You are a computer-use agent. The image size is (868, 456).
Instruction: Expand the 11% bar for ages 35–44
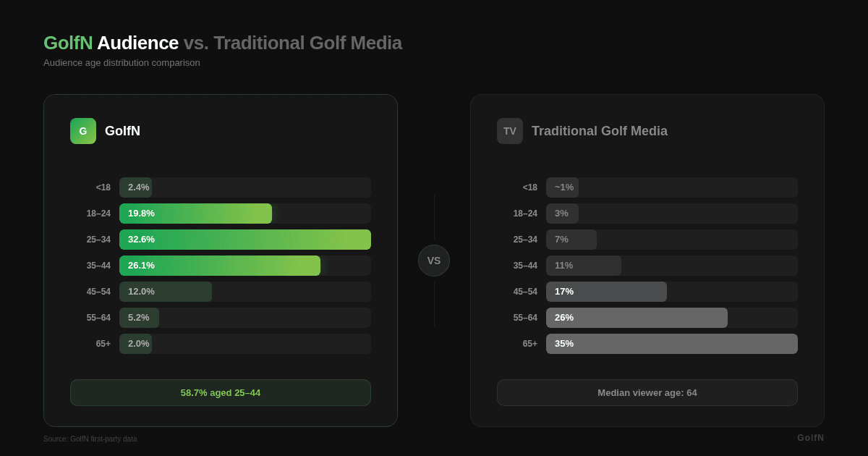[584, 266]
